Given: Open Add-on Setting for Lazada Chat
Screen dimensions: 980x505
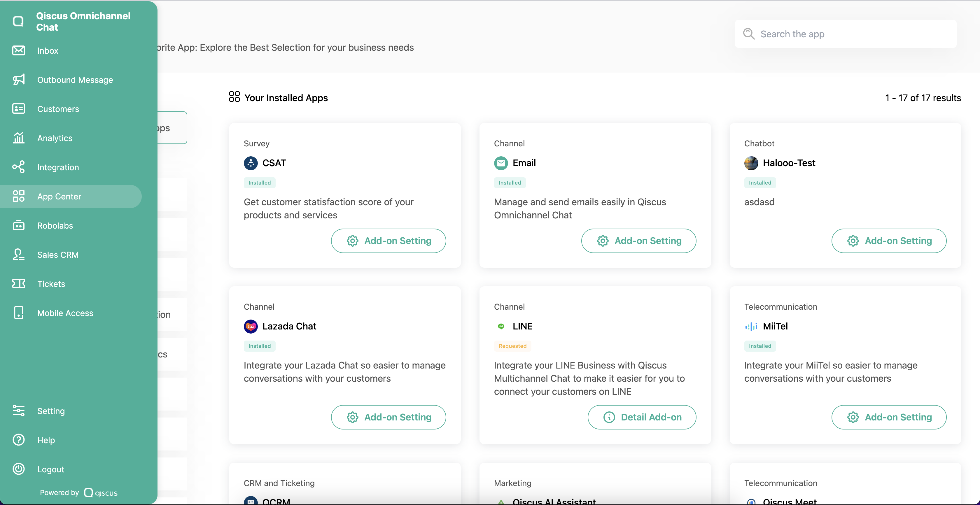Looking at the screenshot, I should click(x=388, y=417).
